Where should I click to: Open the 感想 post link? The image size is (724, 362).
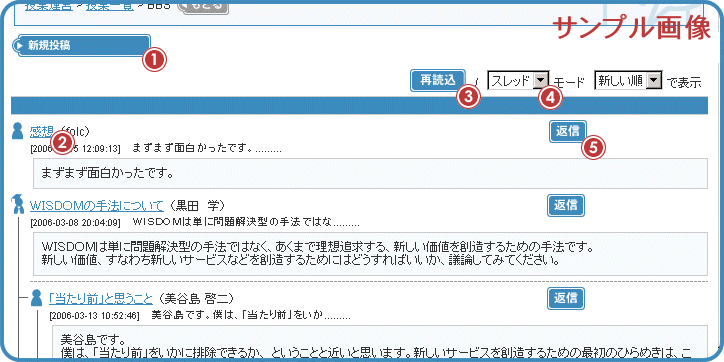42,132
